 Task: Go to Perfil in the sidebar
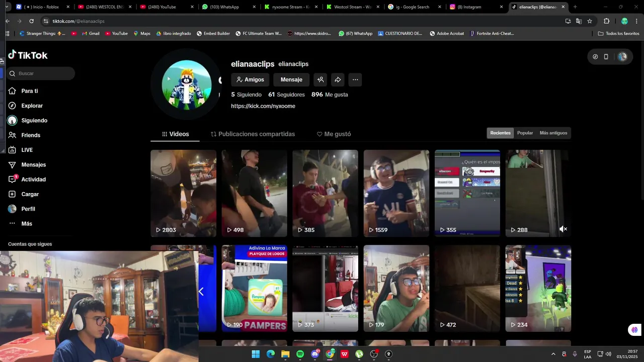point(22,209)
